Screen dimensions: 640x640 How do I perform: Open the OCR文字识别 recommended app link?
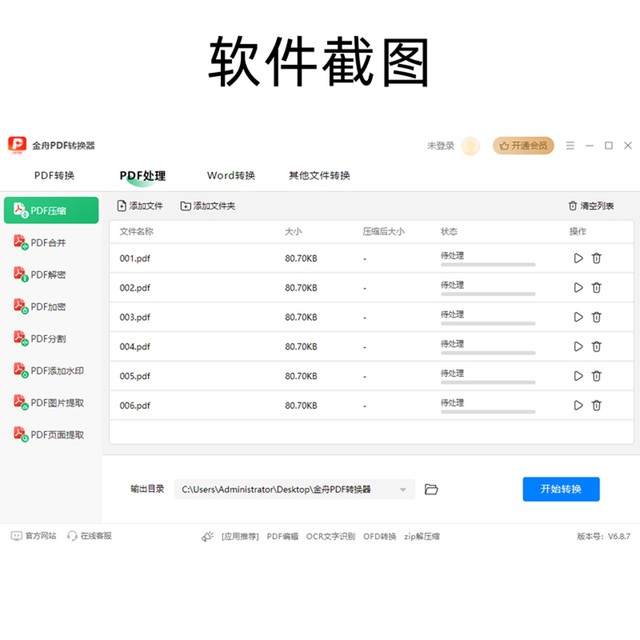[331, 536]
